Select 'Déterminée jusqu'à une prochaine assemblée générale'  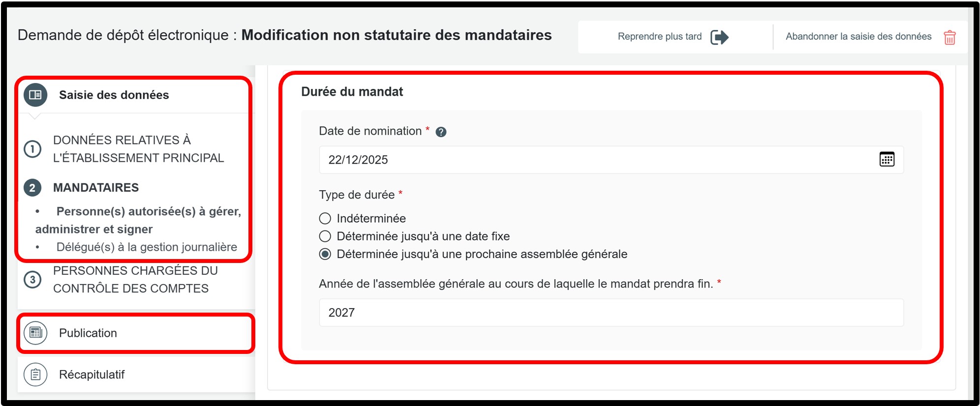[x=325, y=254]
